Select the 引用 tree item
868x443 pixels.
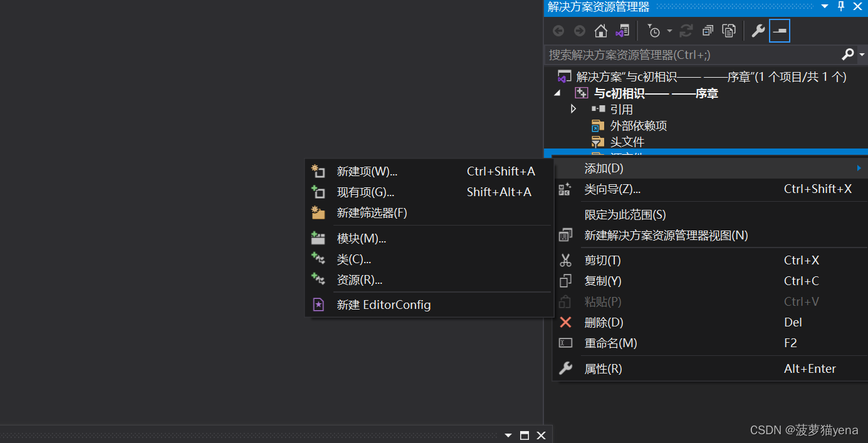pyautogui.click(x=622, y=110)
